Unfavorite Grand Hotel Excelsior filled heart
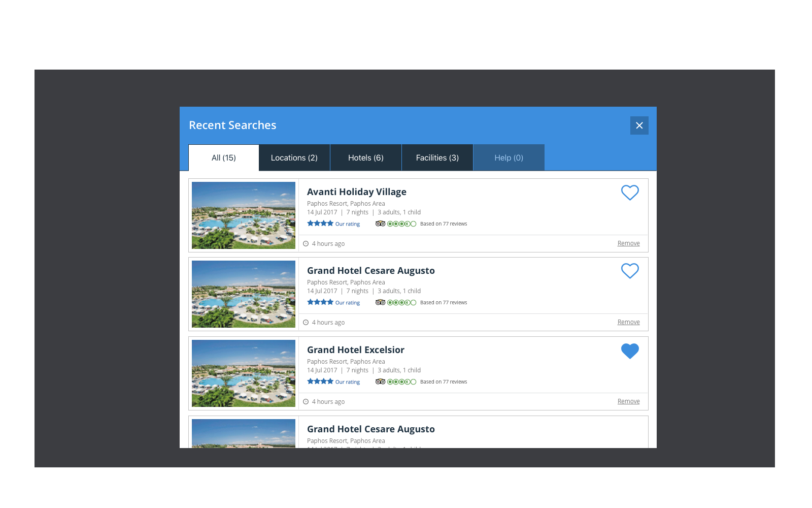The width and height of the screenshot is (812, 508). 630,351
